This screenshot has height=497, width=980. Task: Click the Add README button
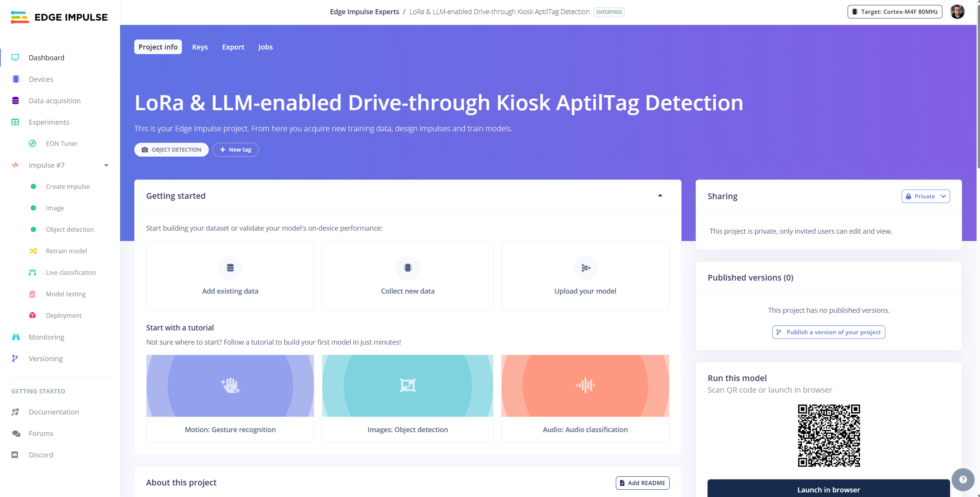[x=642, y=483]
